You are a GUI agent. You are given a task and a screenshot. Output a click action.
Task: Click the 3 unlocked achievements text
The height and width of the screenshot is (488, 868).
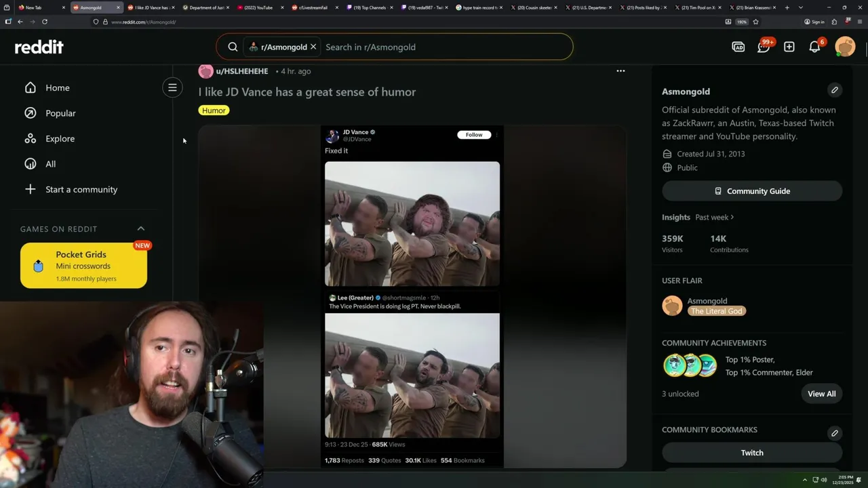(x=680, y=394)
